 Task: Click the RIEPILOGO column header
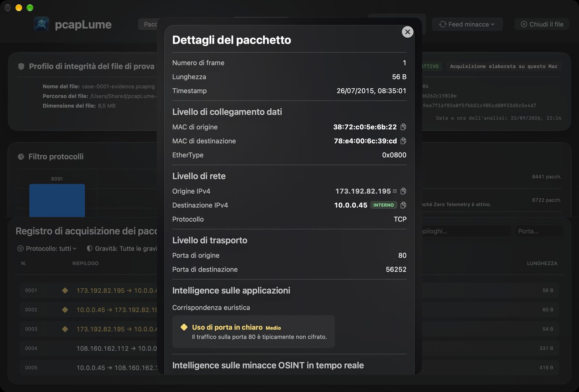pyautogui.click(x=85, y=263)
